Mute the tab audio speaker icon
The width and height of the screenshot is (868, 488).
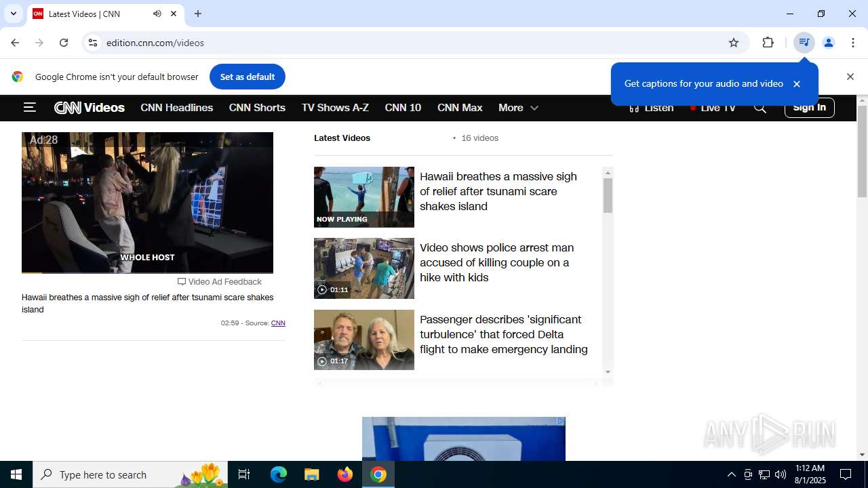pos(157,14)
